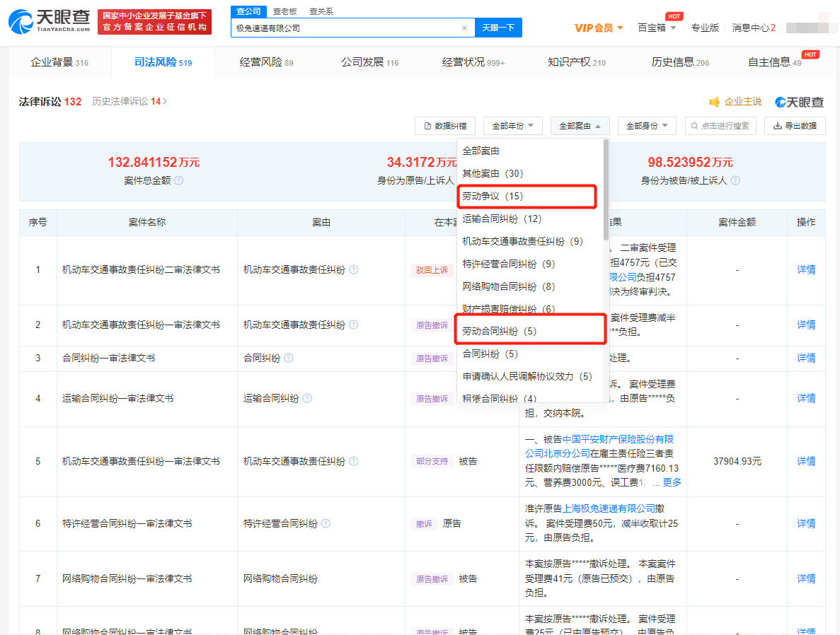Screen dimensions: 840x635
Task: Open 历史法律诉讼 14 link
Action: point(129,101)
